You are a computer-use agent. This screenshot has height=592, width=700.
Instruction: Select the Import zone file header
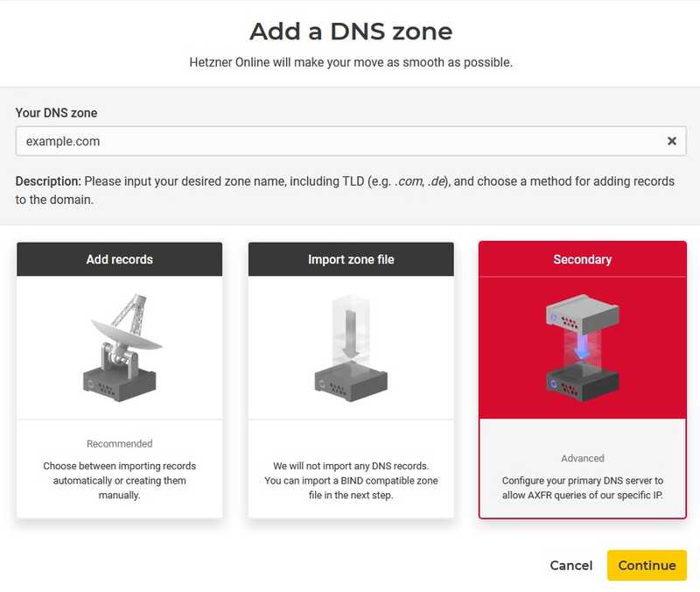351,259
